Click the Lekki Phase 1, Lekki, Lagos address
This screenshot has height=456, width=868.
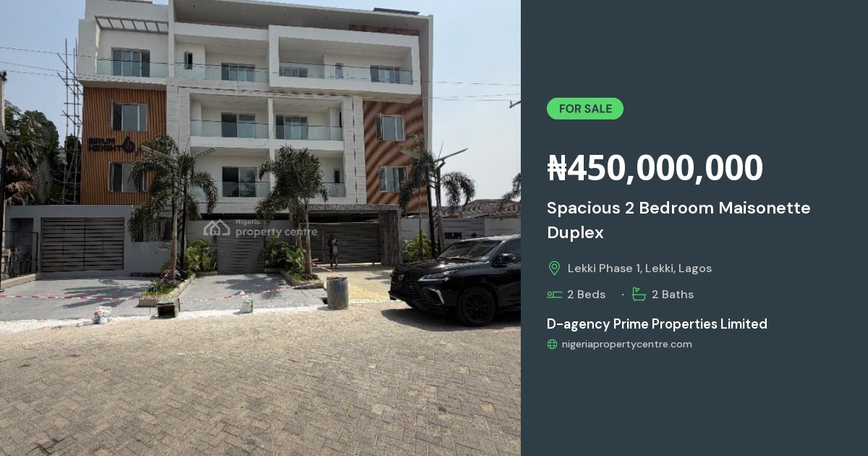click(x=639, y=269)
